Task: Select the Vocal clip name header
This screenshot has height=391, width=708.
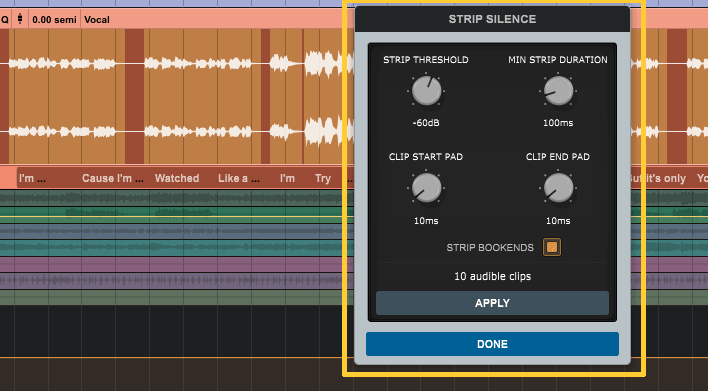Action: coord(97,20)
